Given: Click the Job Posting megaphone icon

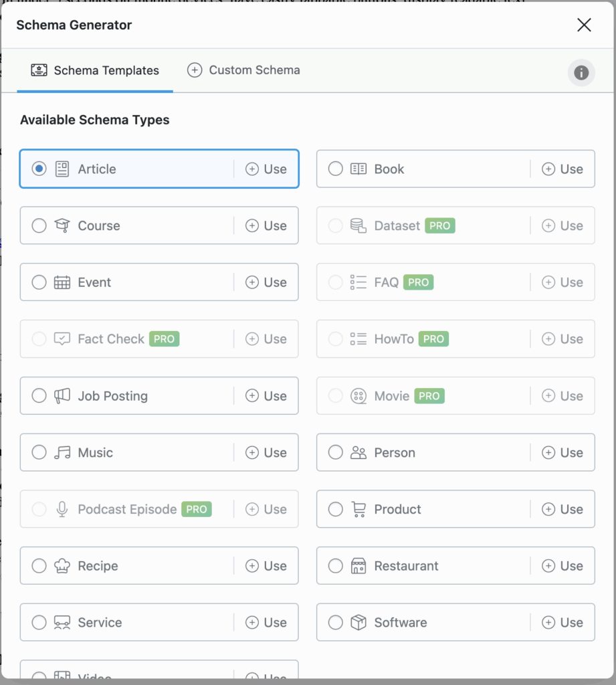Looking at the screenshot, I should point(62,396).
